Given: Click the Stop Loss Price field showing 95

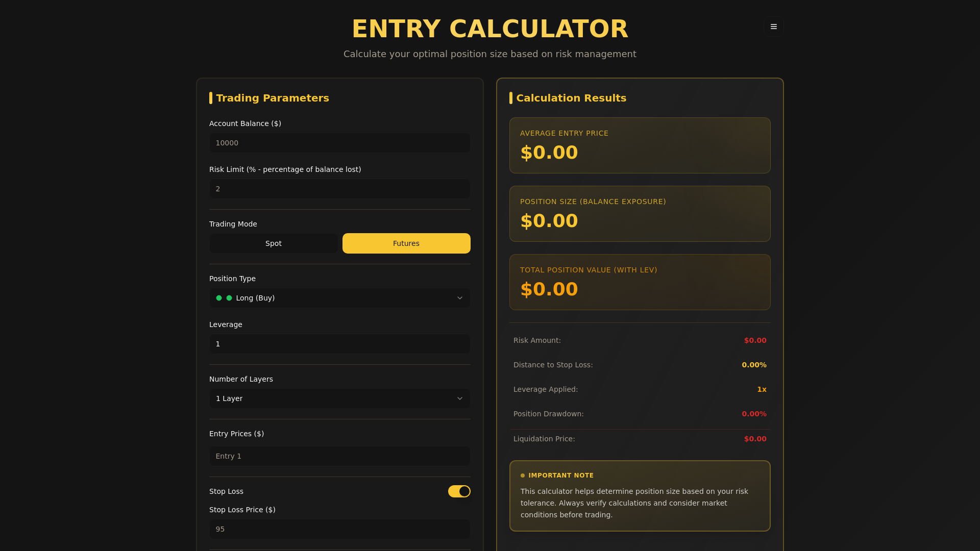Looking at the screenshot, I should coord(339,529).
